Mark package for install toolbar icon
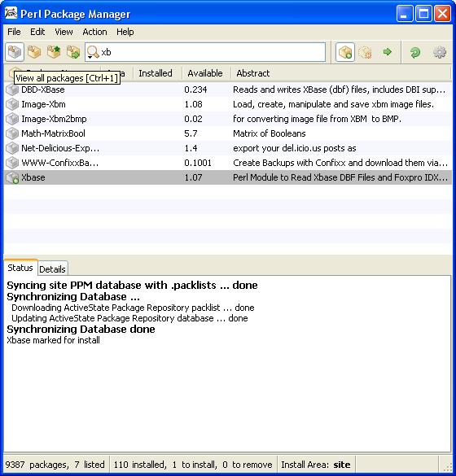The image size is (456, 476). pos(345,52)
